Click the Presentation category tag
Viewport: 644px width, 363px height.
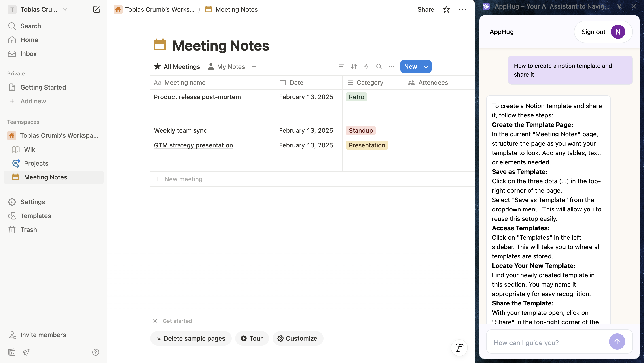coord(367,145)
